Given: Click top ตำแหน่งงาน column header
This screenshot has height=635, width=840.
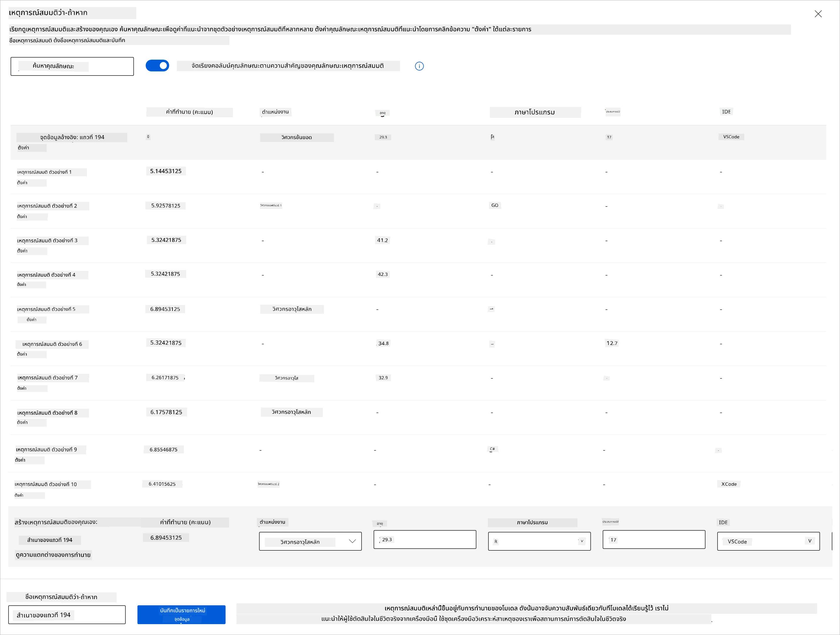Looking at the screenshot, I should coord(275,112).
